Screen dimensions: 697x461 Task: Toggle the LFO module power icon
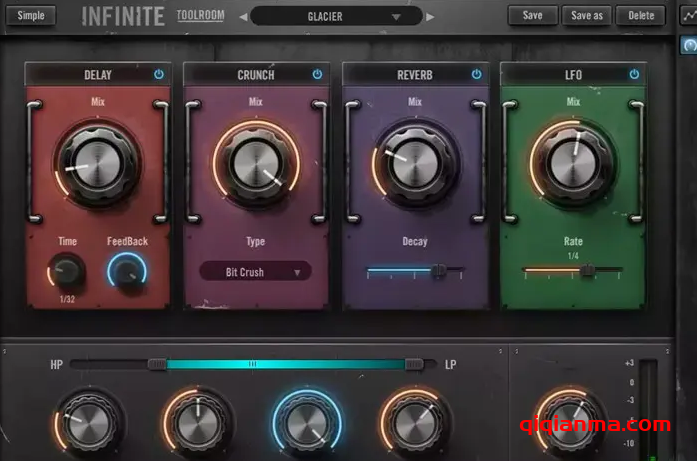click(634, 74)
